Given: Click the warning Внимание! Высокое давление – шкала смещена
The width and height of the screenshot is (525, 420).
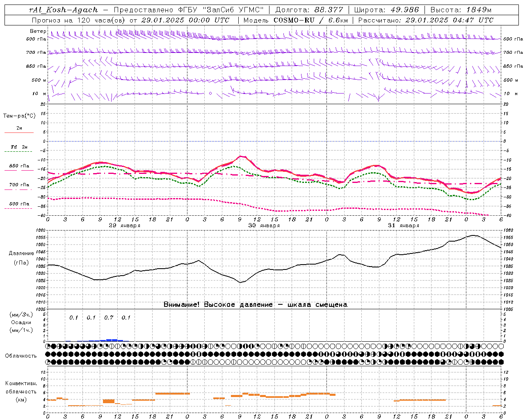Looking at the screenshot, I should click(x=255, y=305).
